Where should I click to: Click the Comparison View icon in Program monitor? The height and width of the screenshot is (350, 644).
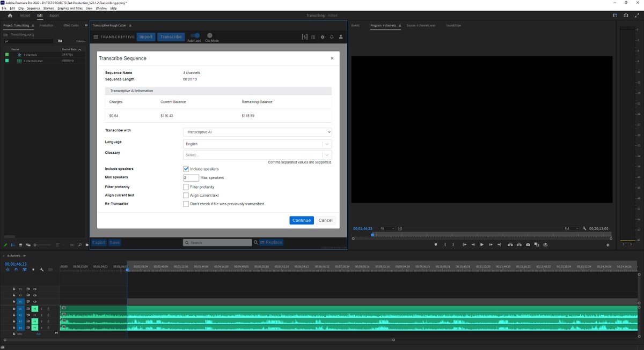537,245
